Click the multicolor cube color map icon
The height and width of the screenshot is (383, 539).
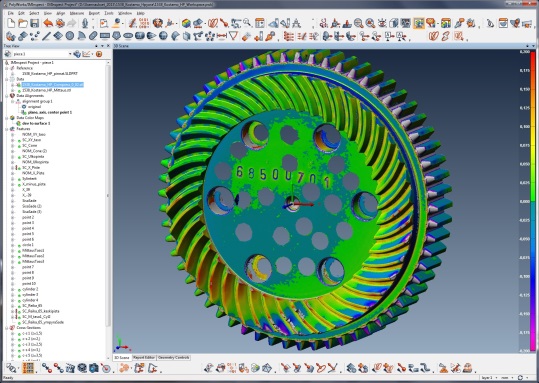click(x=186, y=23)
